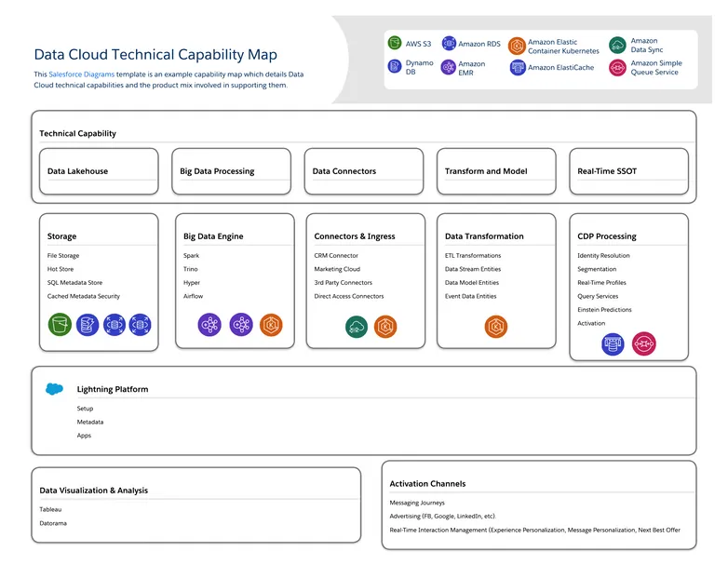Select the Amazon Elastic Container Kubernetes legend icon
The height and width of the screenshot is (565, 728).
point(517,47)
